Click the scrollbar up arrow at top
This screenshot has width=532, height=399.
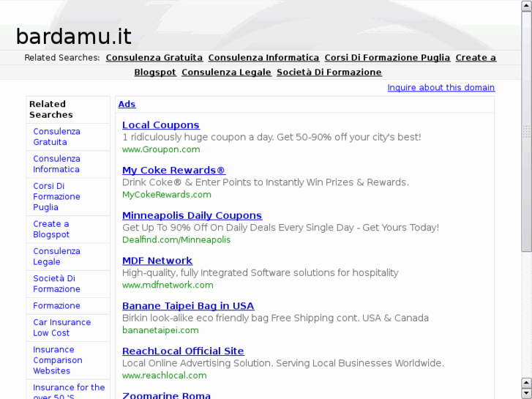(526, 6)
